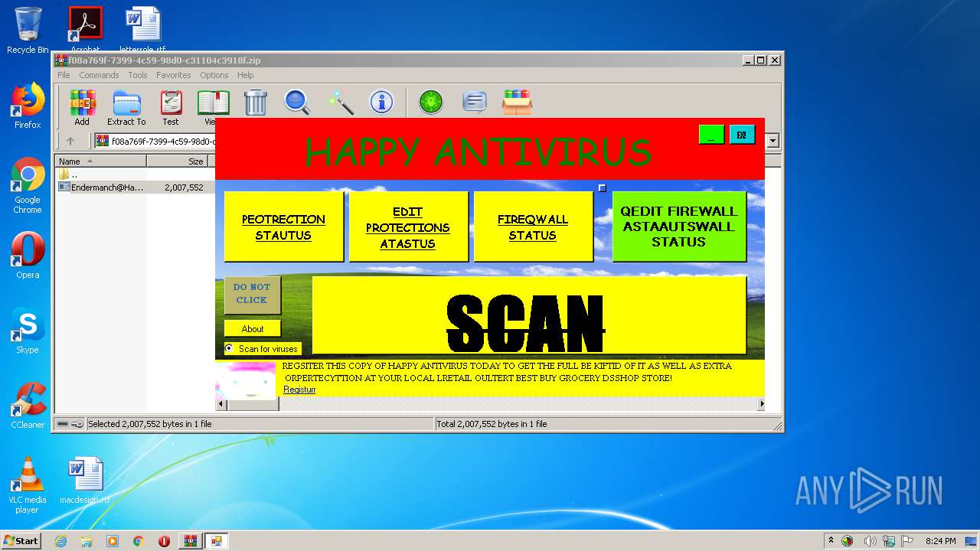Click the Find magnifier icon

(x=297, y=103)
